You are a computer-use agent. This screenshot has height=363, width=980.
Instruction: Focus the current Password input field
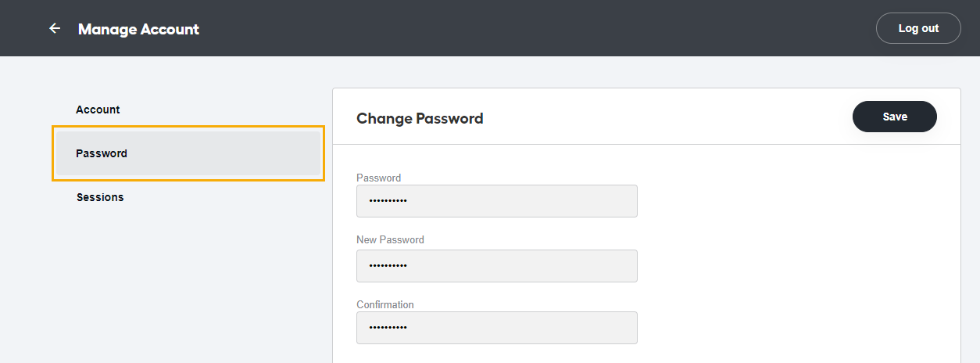tap(497, 201)
